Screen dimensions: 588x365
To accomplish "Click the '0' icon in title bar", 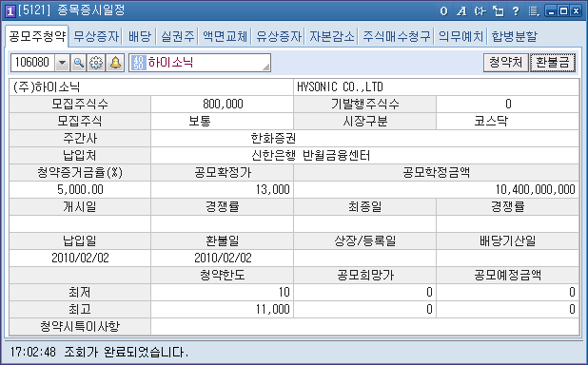I will point(444,11).
